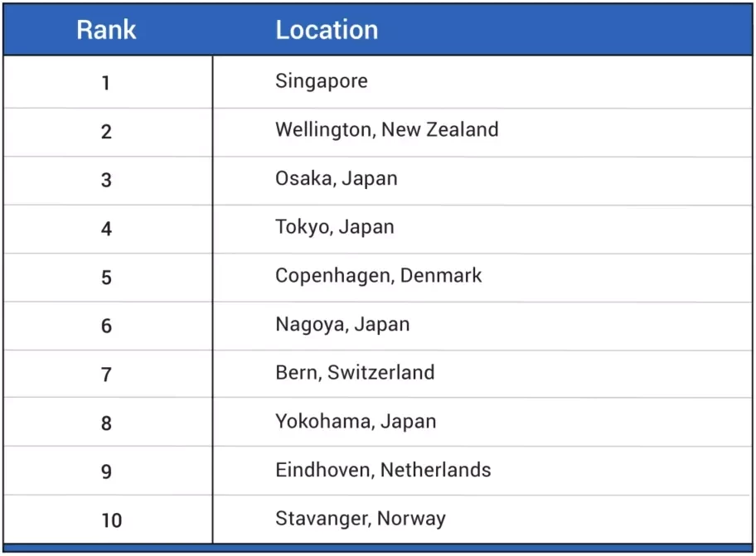Click Eindhoven, Netherlands location
This screenshot has width=756, height=556.
pos(383,470)
